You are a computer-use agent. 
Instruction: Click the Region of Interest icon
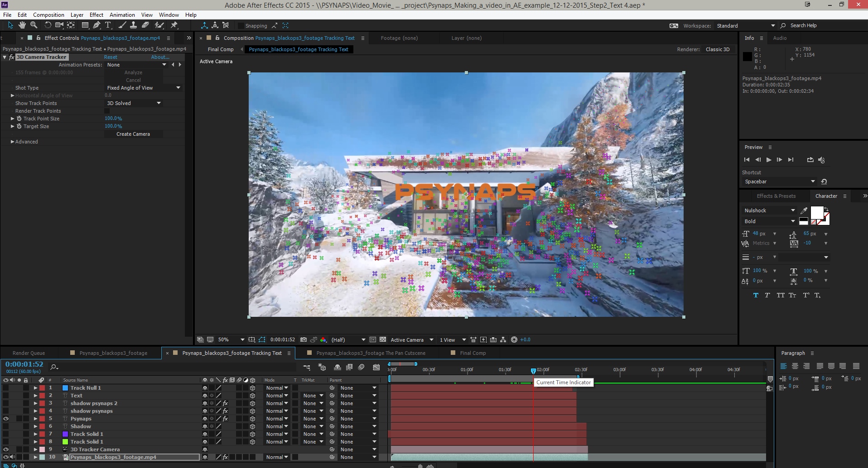(x=373, y=339)
